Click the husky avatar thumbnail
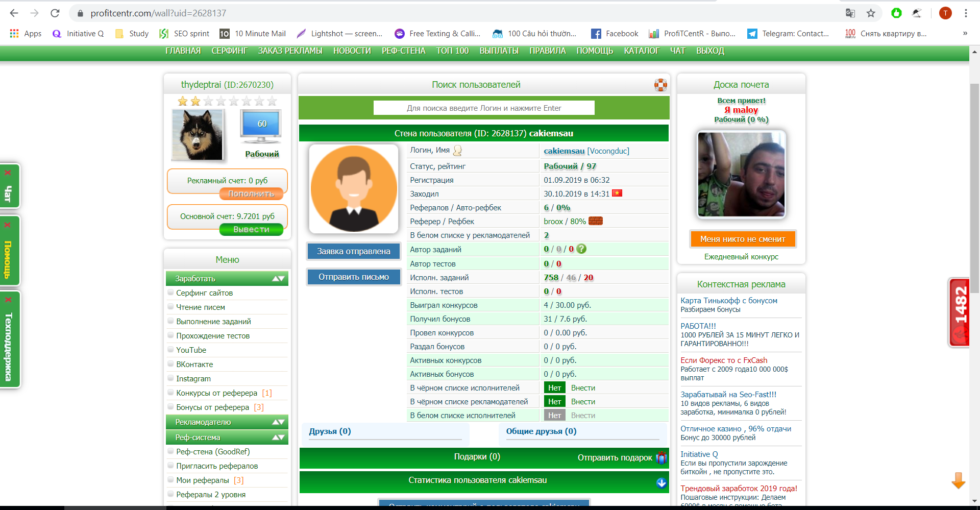Image resolution: width=980 pixels, height=510 pixels. (197, 135)
